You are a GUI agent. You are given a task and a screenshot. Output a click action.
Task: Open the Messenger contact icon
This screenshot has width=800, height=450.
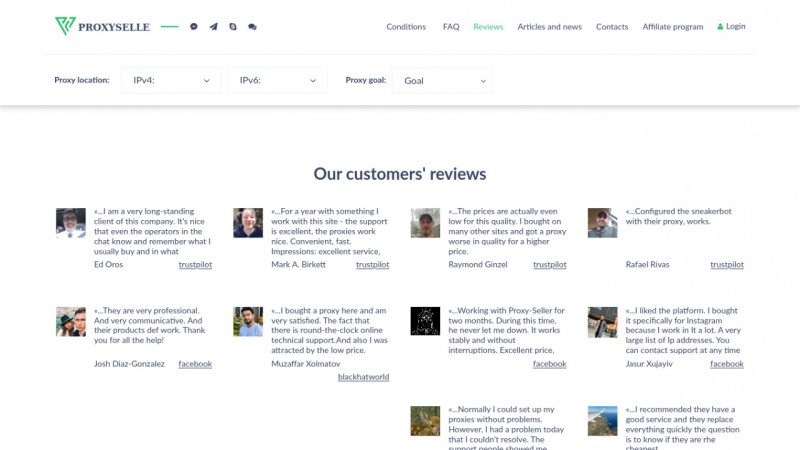click(x=194, y=27)
